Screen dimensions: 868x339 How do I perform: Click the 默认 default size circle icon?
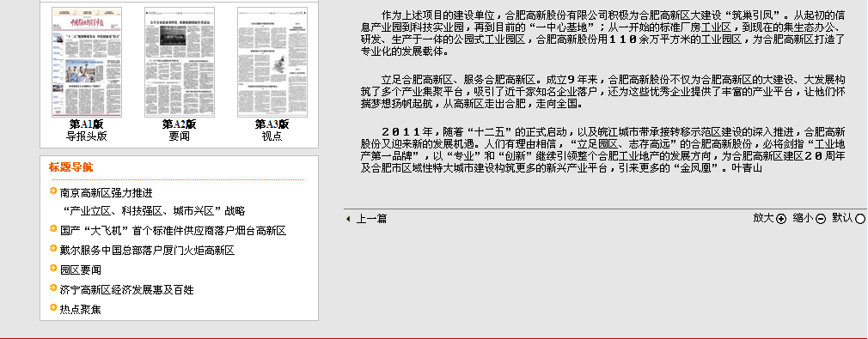tap(859, 219)
